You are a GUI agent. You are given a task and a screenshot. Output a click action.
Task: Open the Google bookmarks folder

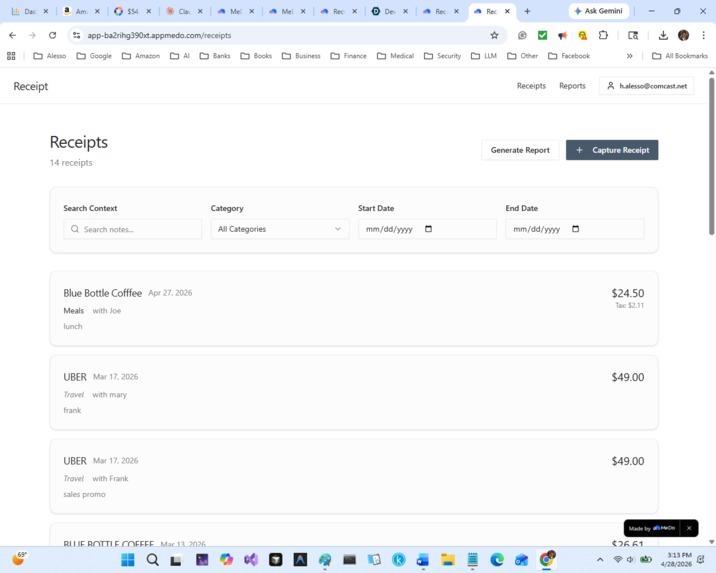click(x=94, y=56)
